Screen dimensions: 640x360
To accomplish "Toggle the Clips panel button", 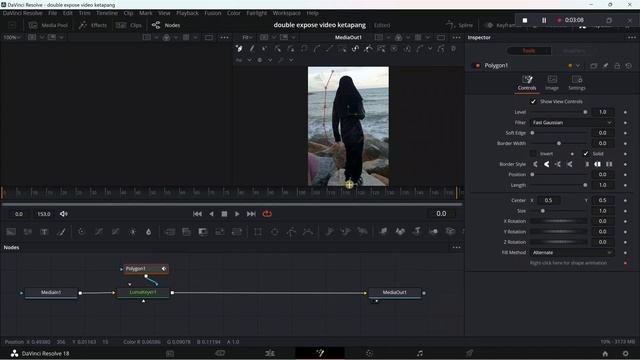I will click(129, 25).
